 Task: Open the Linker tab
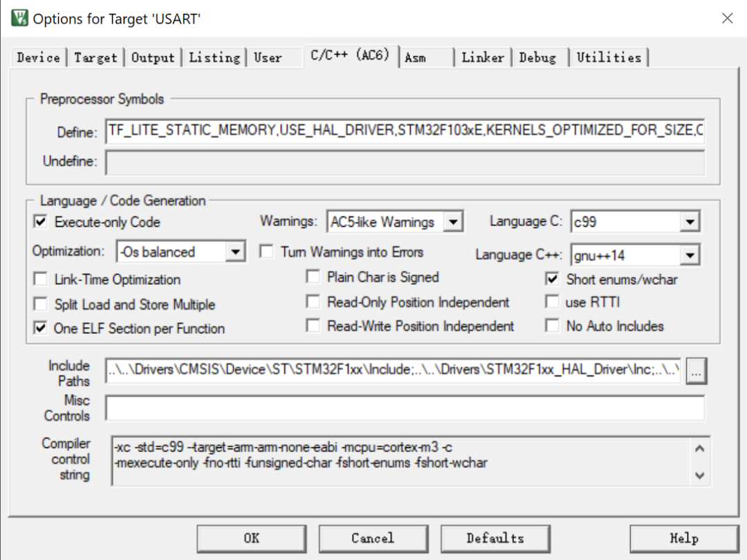click(x=483, y=57)
